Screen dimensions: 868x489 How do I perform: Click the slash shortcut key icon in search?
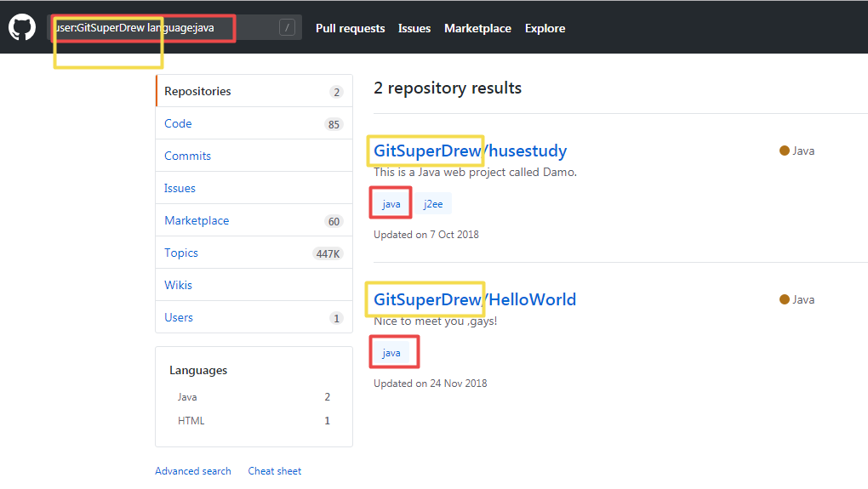[x=287, y=27]
